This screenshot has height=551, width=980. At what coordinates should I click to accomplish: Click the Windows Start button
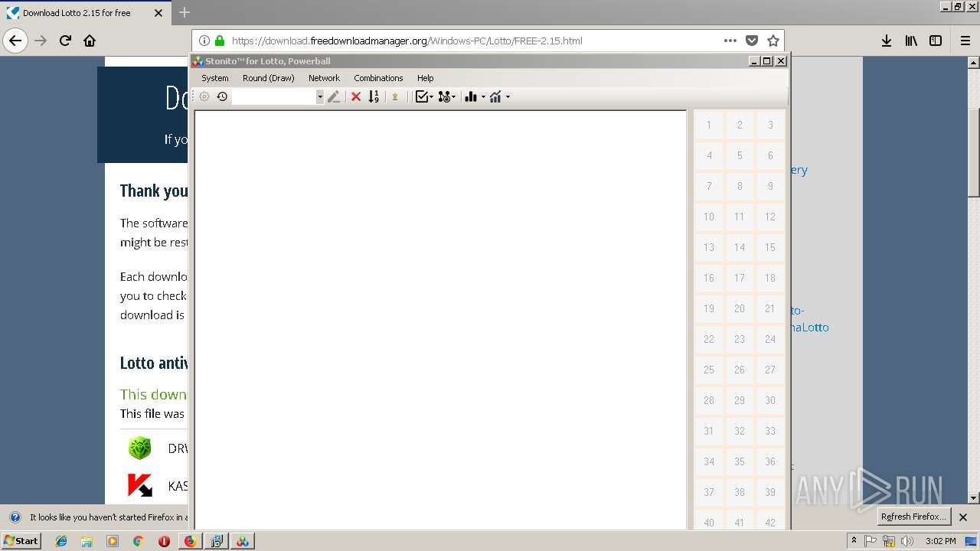coord(21,541)
